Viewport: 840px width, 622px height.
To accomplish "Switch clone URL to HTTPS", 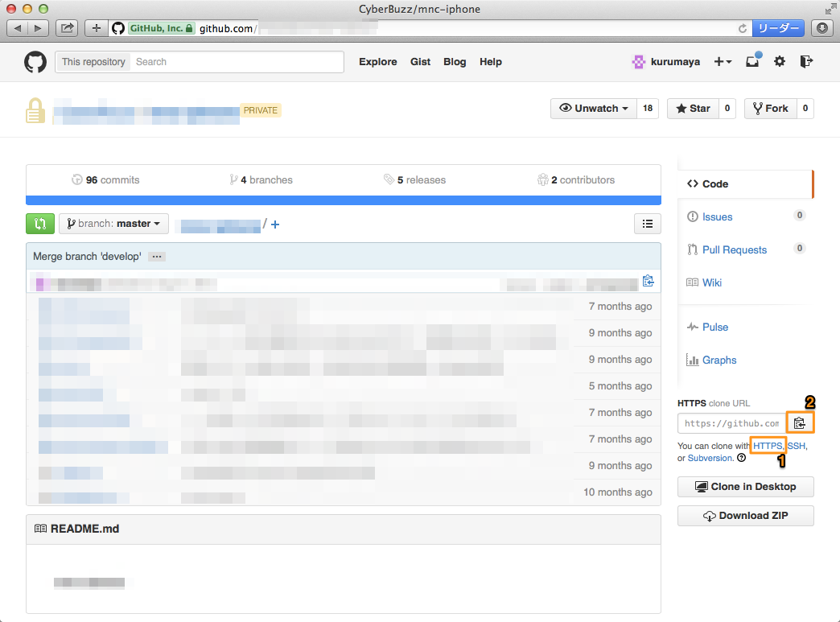I will 768,446.
